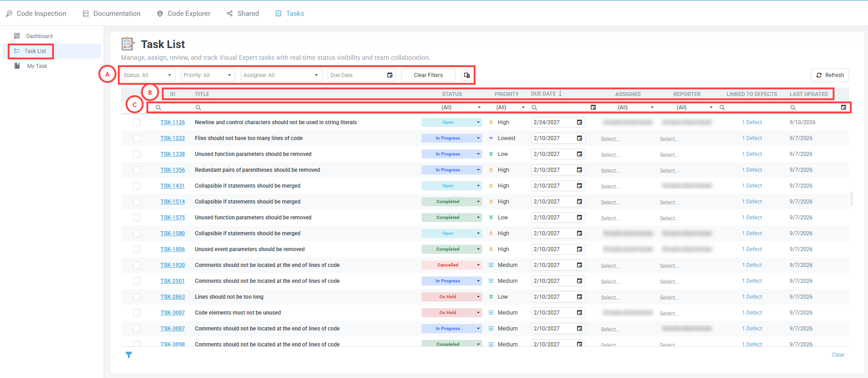Click the Due Date sort arrow
This screenshot has width=868, height=378.
(560, 93)
